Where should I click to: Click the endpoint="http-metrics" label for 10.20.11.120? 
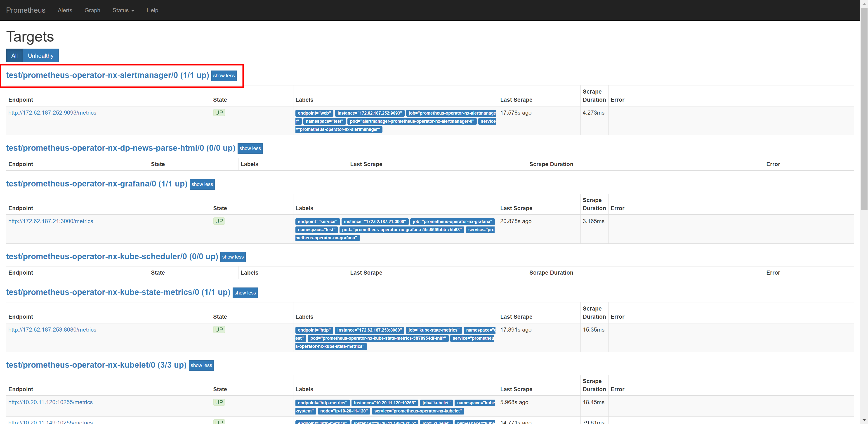tap(323, 403)
